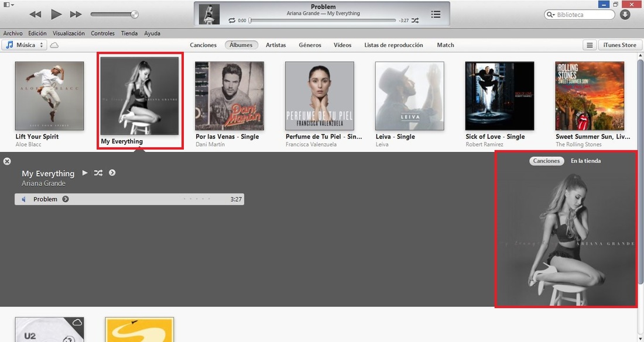Click the list view options button
This screenshot has width=644, height=342.
[590, 45]
